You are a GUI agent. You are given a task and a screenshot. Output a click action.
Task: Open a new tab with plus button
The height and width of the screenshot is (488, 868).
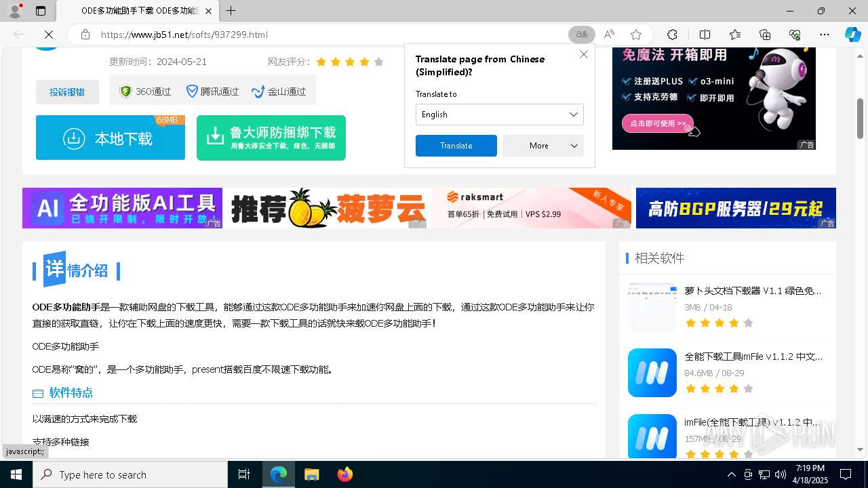(231, 11)
